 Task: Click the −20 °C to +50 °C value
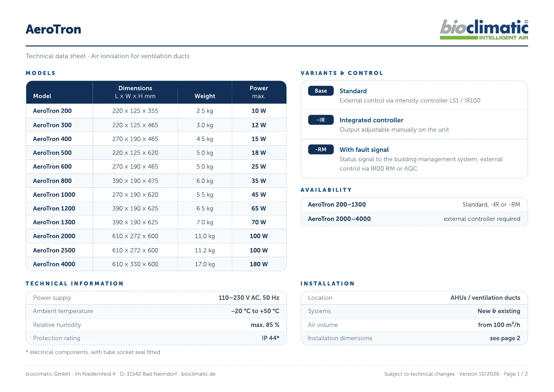255,311
